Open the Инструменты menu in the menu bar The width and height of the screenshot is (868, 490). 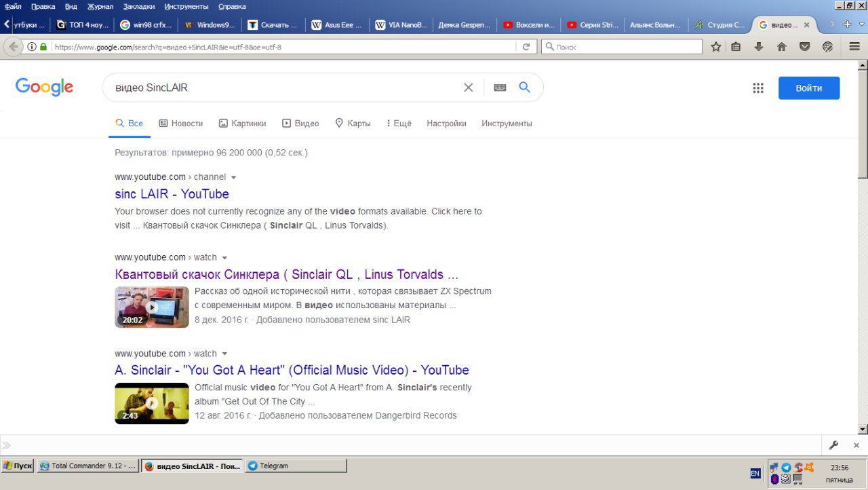point(186,6)
